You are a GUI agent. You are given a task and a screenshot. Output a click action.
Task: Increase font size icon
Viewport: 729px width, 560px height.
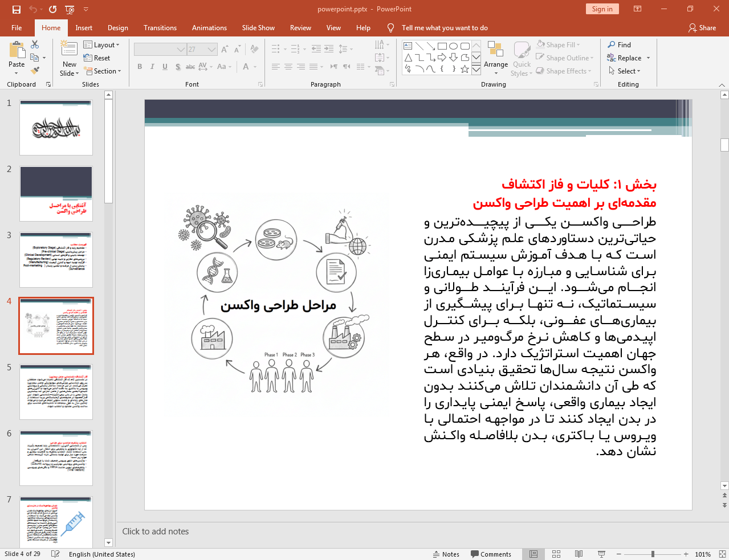(x=225, y=50)
